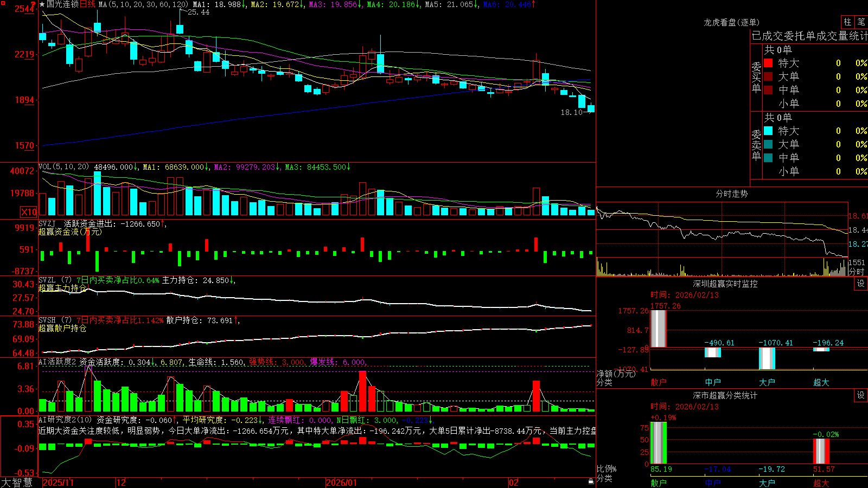Open 设 settings for 深市超赢分类统计
Screen dimensions: 868x488
coord(861,395)
